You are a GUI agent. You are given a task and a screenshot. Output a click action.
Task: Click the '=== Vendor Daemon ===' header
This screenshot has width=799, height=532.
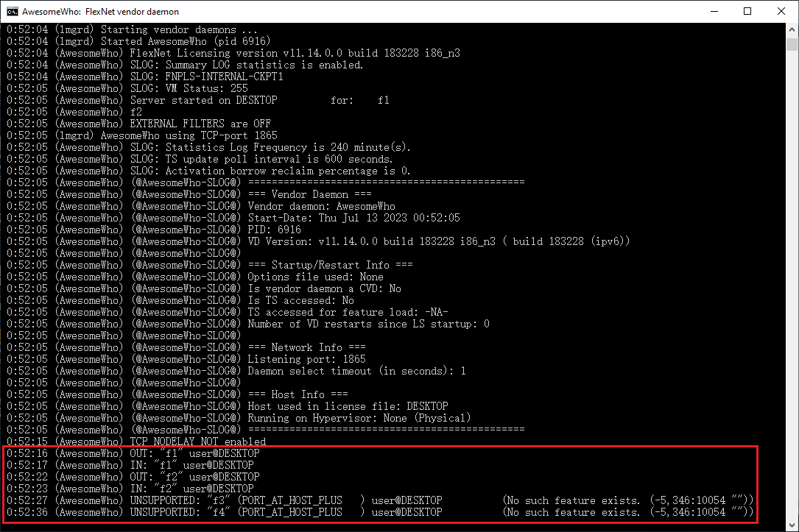310,194
